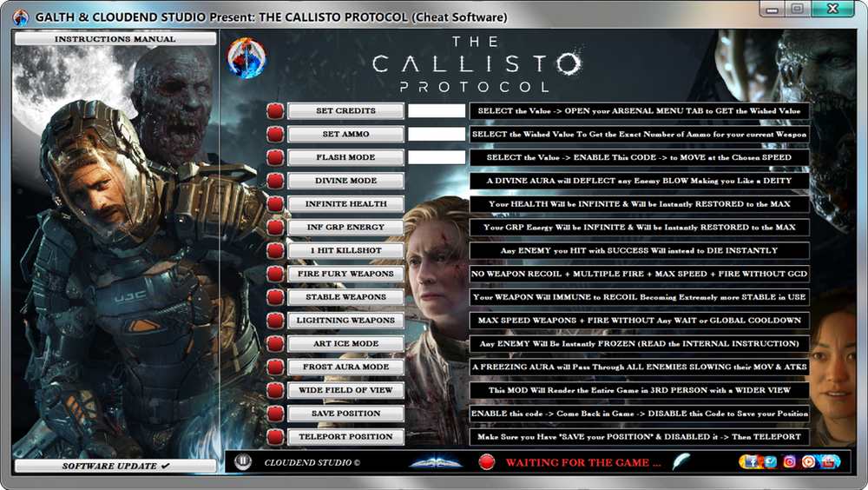This screenshot has height=490, width=868.
Task: Click the FROST AURA MODE button
Action: point(346,367)
